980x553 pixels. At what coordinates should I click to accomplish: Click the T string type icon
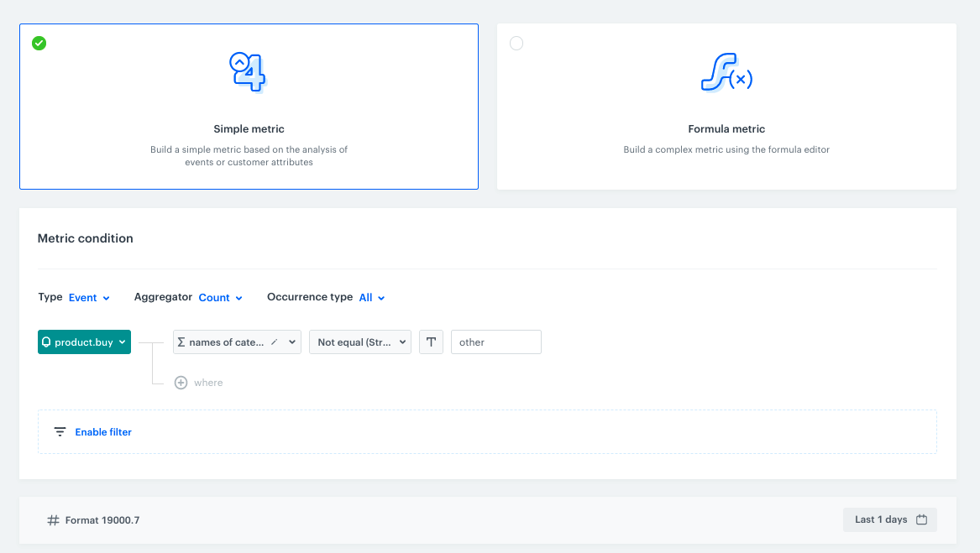pos(431,342)
